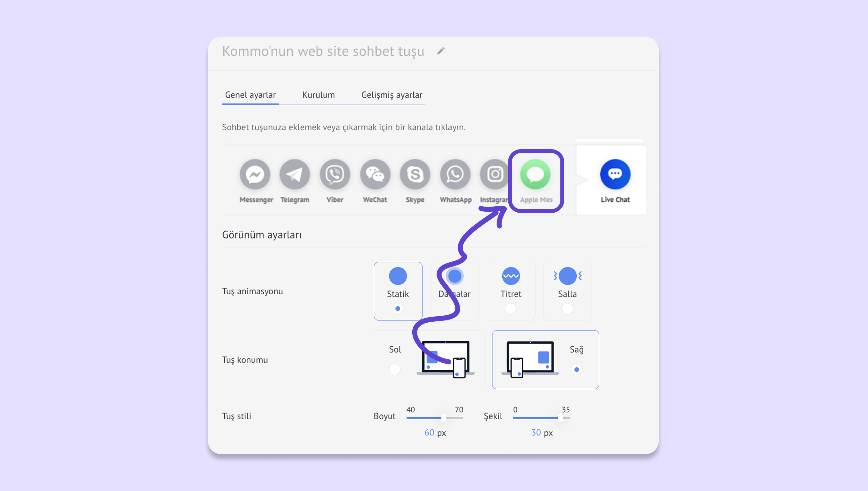Select the Statik animation radio button
The image size is (868, 491).
click(x=398, y=309)
